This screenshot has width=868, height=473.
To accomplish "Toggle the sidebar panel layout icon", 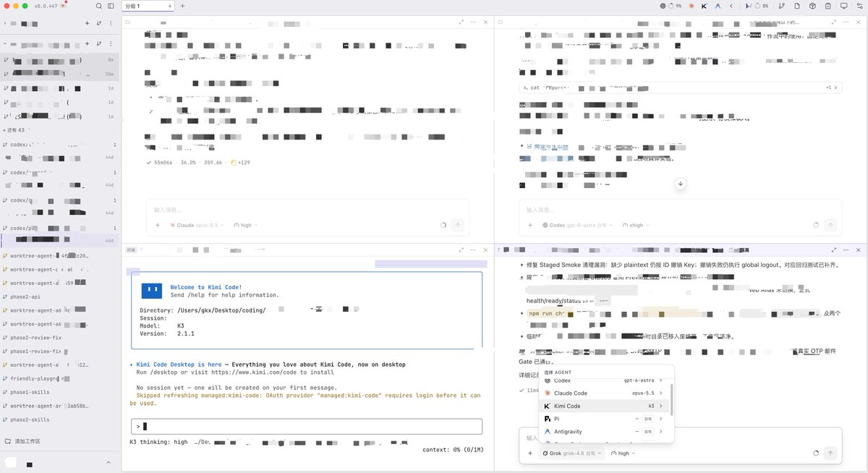I will [111, 6].
